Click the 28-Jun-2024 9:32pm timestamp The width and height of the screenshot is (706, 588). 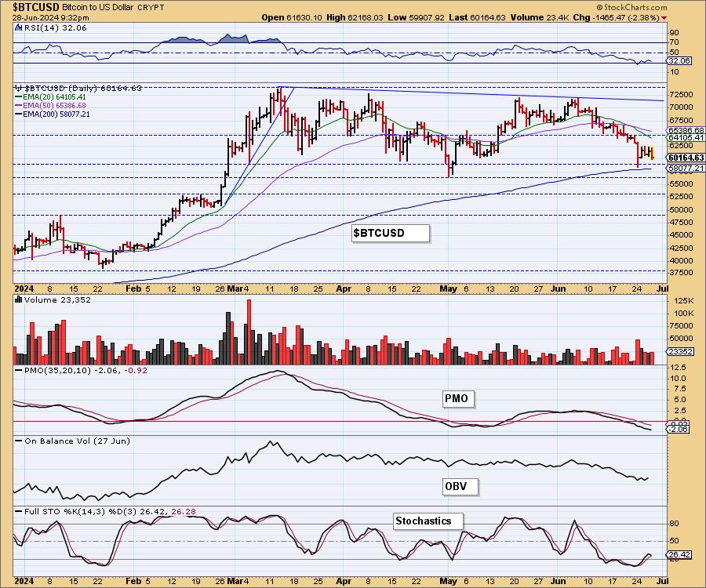coord(50,17)
